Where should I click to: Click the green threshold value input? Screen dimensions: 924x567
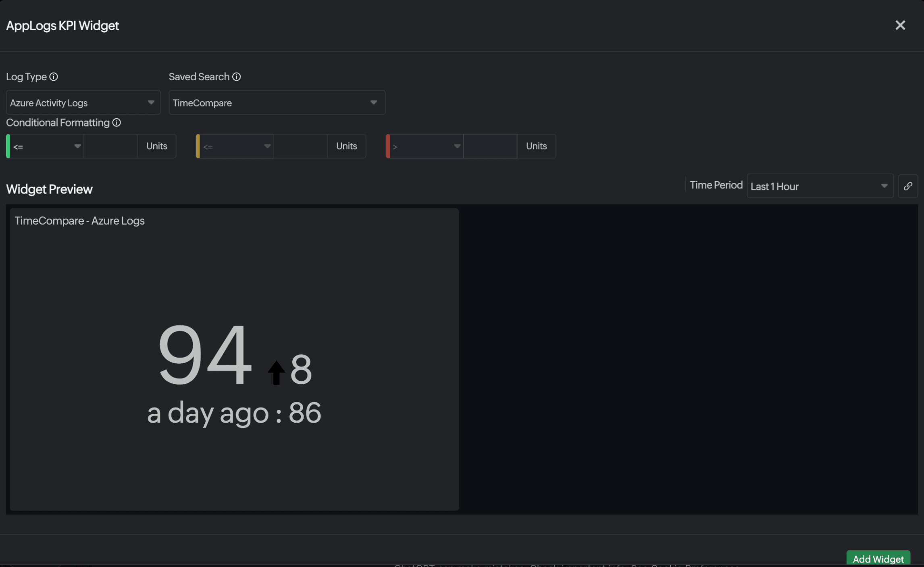coord(110,146)
